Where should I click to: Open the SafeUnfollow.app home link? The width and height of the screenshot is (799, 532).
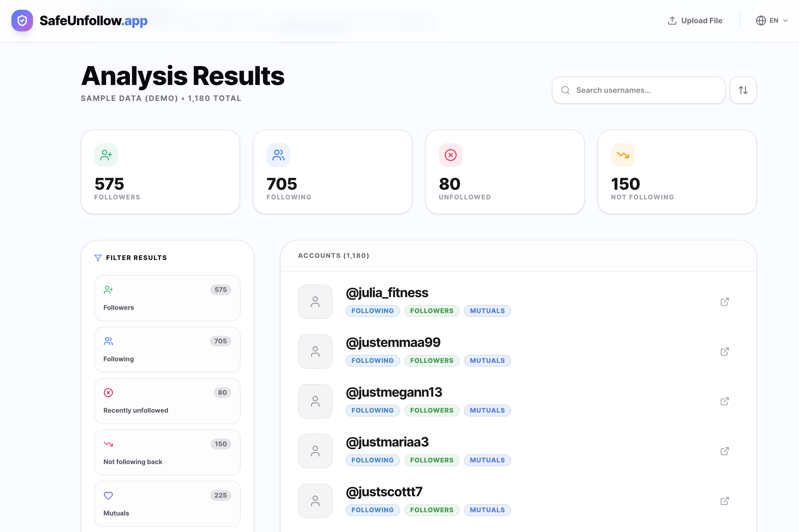coord(94,20)
